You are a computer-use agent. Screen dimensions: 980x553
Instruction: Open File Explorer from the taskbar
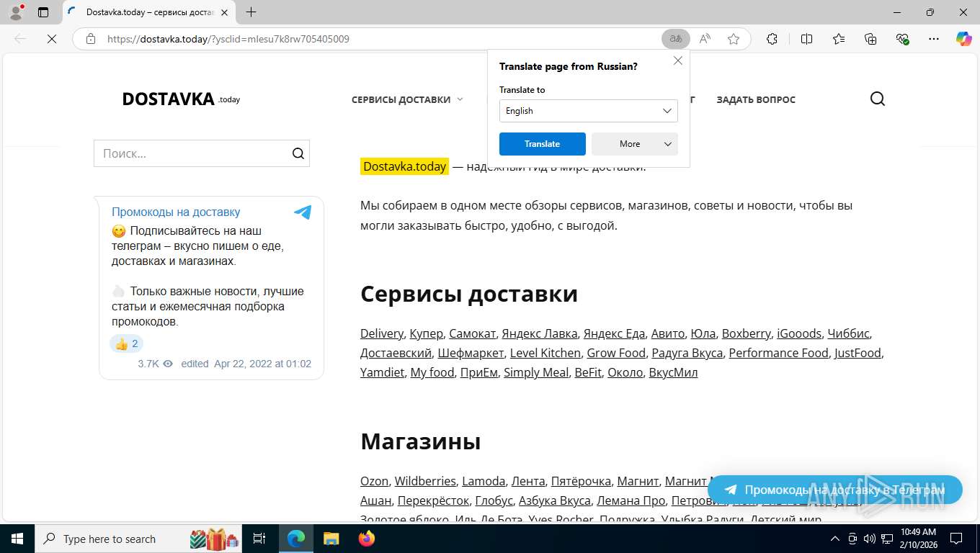click(331, 539)
